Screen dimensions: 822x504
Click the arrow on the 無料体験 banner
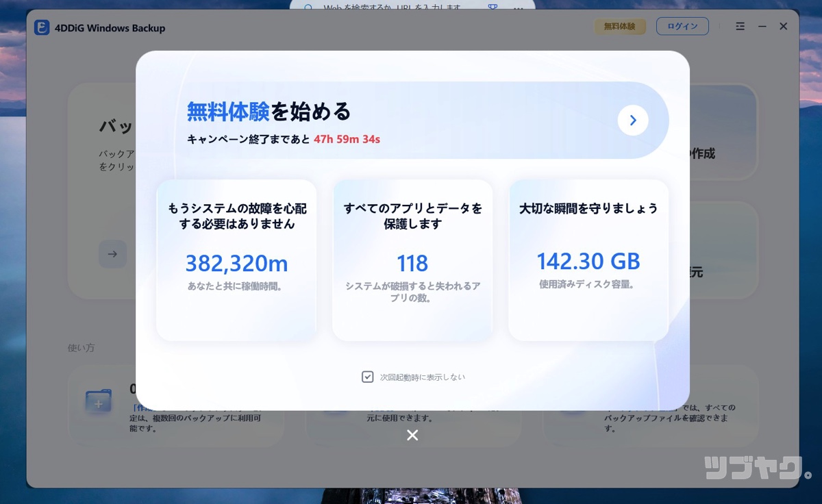[632, 121]
